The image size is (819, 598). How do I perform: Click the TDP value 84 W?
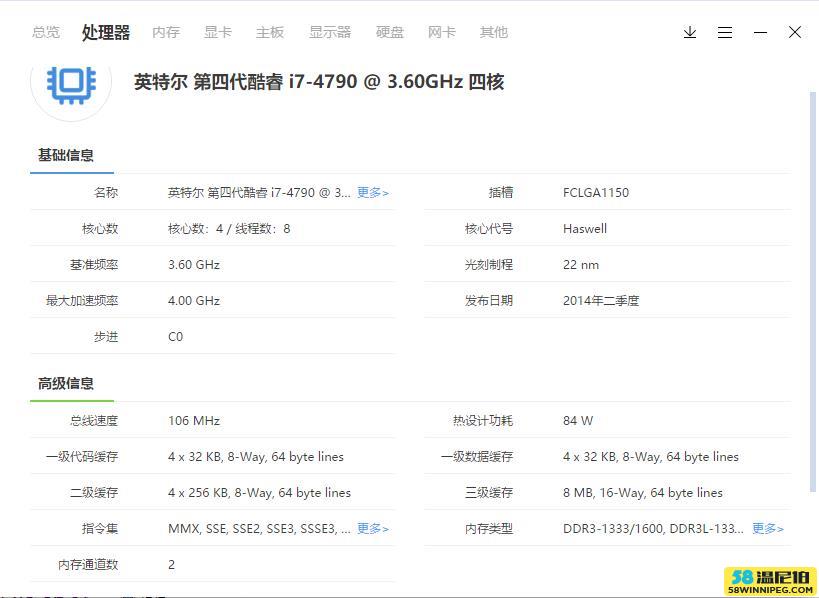pos(578,420)
